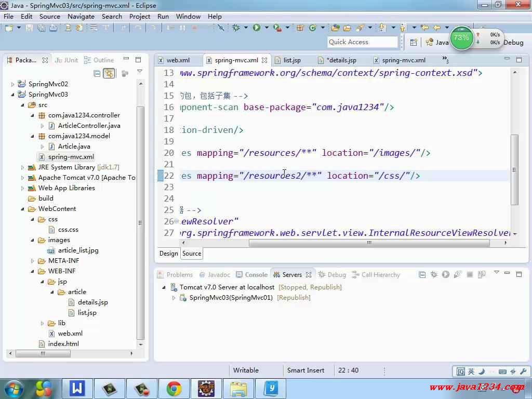Click the Save All toolbar icon
Viewport: 532px width, 399px height.
42,28
